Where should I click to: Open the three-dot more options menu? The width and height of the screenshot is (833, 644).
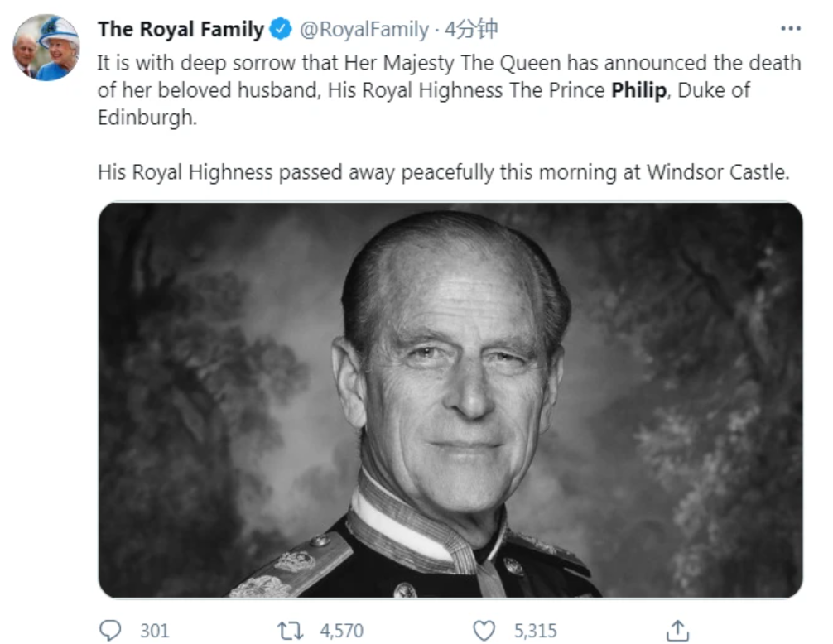click(791, 29)
